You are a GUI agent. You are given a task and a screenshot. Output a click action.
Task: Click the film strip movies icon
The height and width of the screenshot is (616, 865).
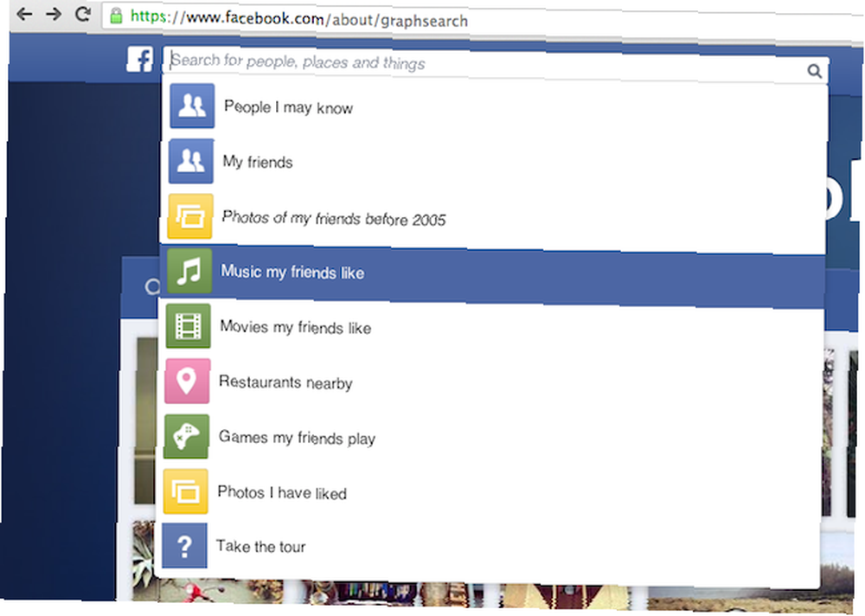(188, 325)
